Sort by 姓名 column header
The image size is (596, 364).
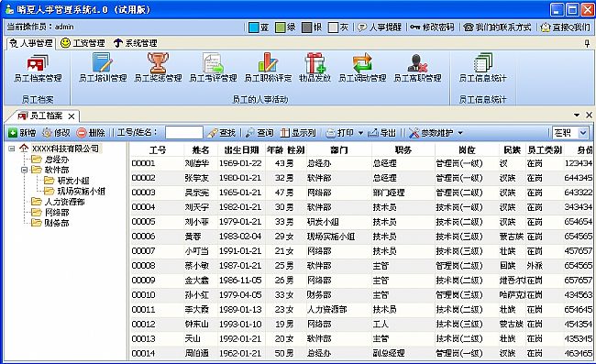[x=201, y=150]
